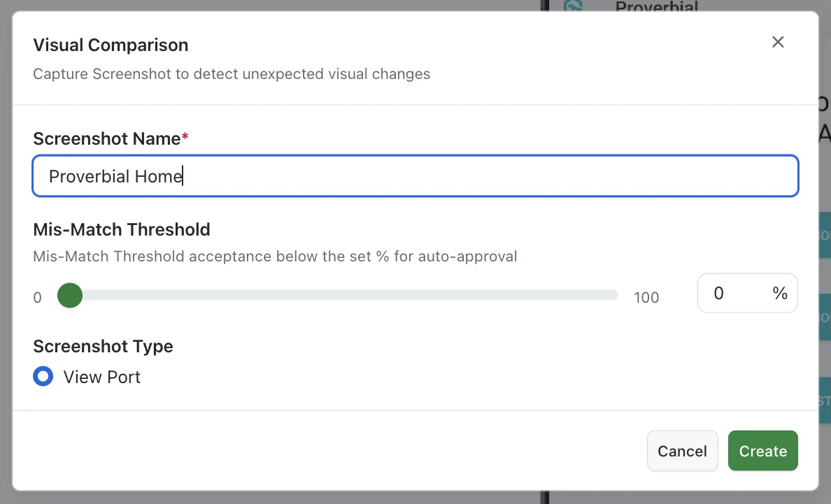This screenshot has width=831, height=504.
Task: Click the green Create button
Action: tap(762, 451)
